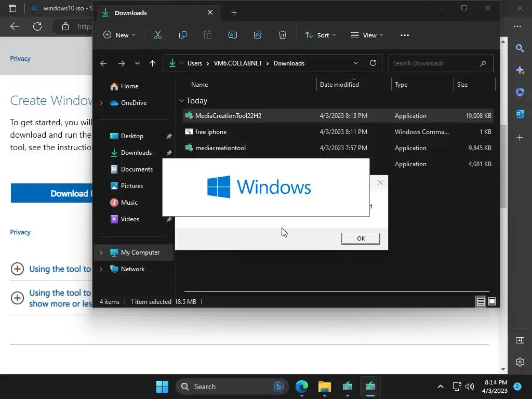Click Users in address breadcrumb
The width and height of the screenshot is (532, 399).
pos(195,63)
